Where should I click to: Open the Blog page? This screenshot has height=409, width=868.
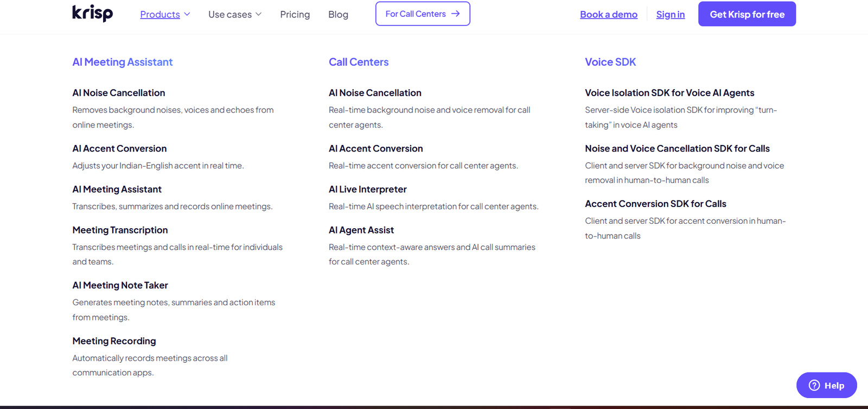(338, 14)
